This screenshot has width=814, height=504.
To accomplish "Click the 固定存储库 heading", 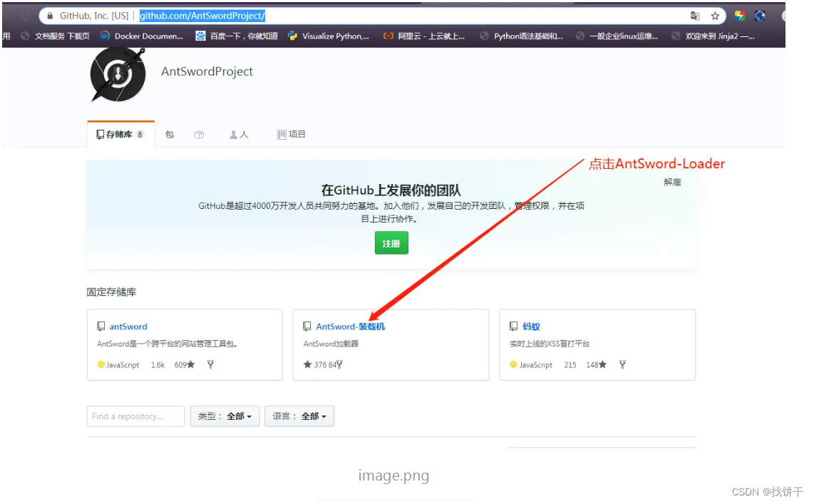I will 111,292.
